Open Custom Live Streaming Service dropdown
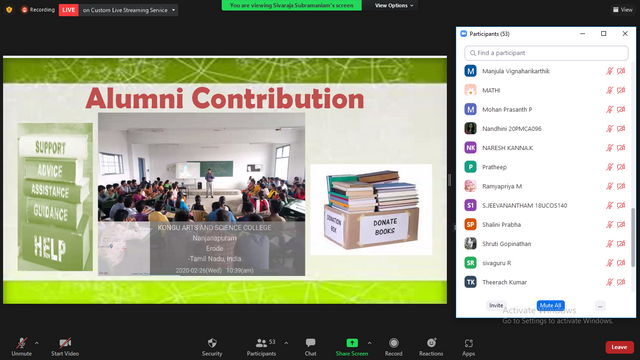Image resolution: width=640 pixels, height=360 pixels. [129, 10]
